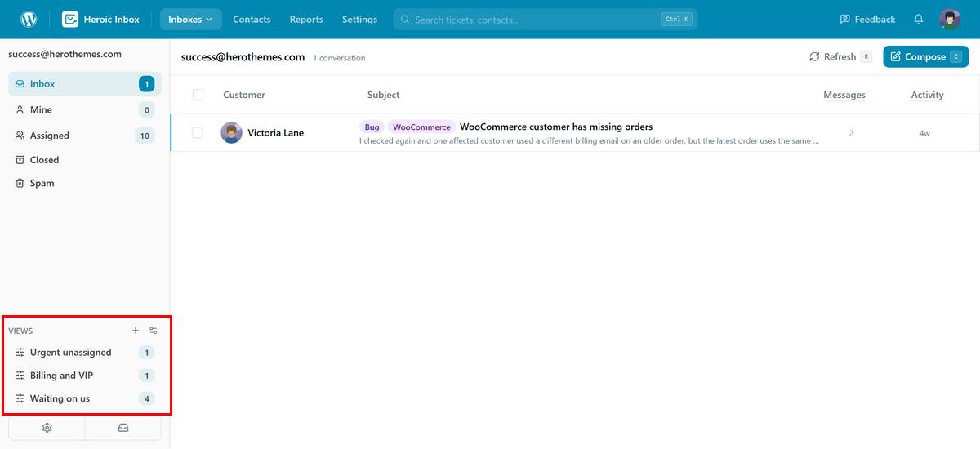980x449 pixels.
Task: Click the 'success@herothemes.com' sidebar mailbox name
Action: pyautogui.click(x=65, y=54)
